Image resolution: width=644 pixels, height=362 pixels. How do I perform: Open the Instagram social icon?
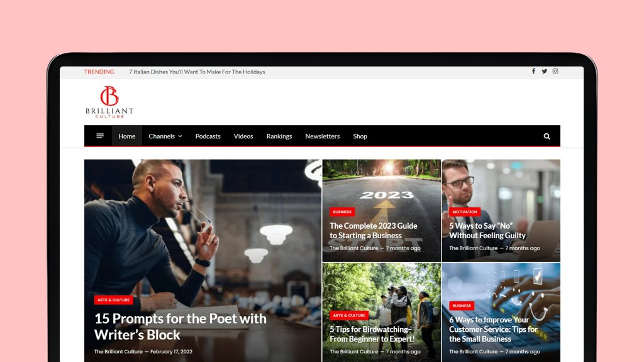tap(555, 72)
